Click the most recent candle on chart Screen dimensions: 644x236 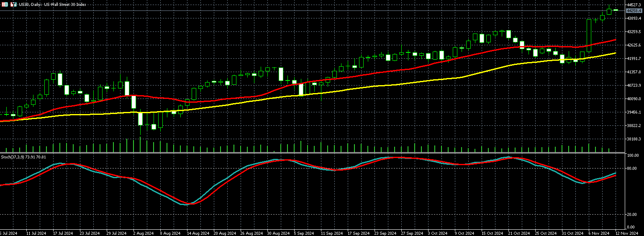click(616, 10)
